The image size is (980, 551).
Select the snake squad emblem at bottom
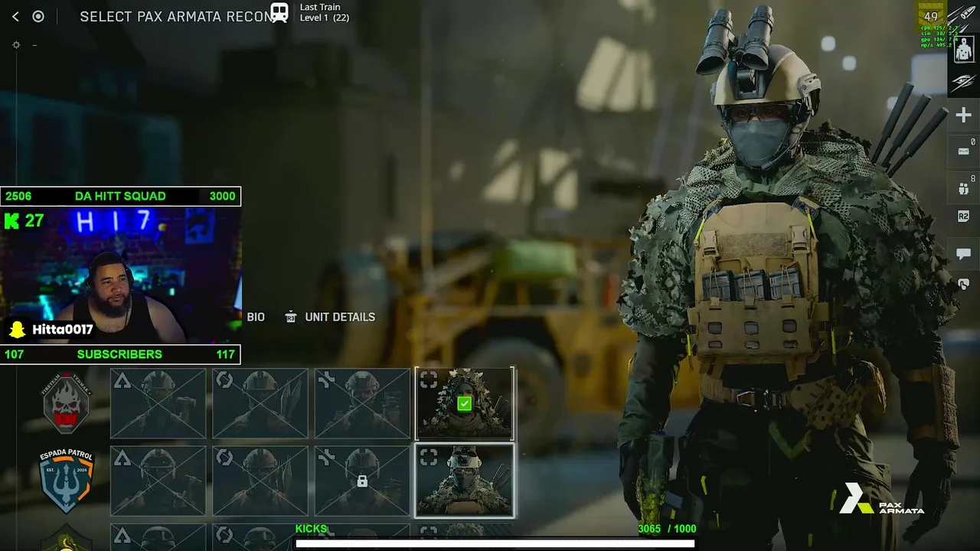(x=66, y=538)
